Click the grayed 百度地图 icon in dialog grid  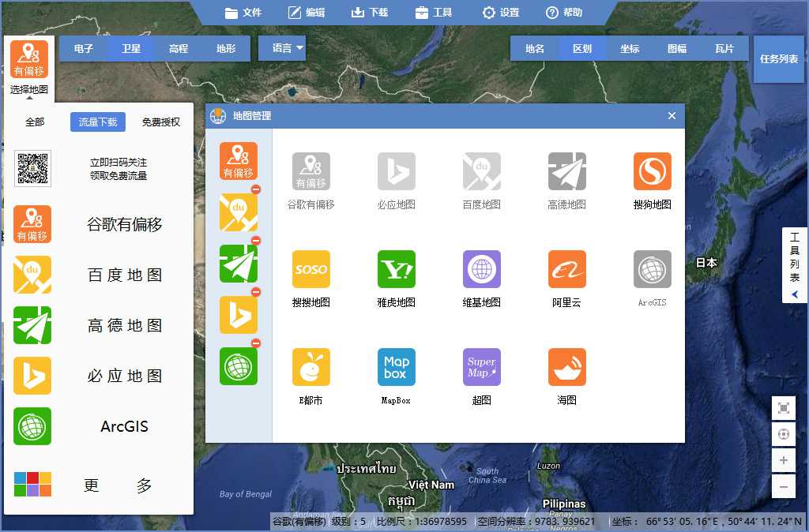pyautogui.click(x=482, y=171)
